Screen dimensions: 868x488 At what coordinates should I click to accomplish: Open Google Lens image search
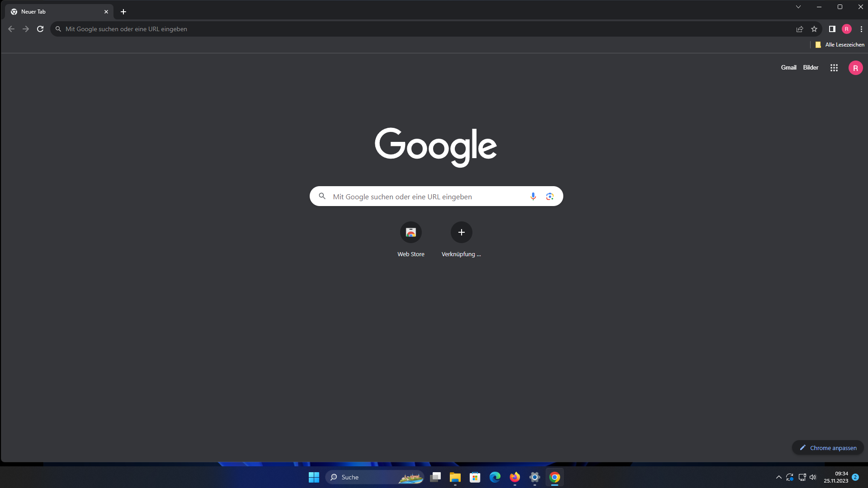click(x=550, y=196)
